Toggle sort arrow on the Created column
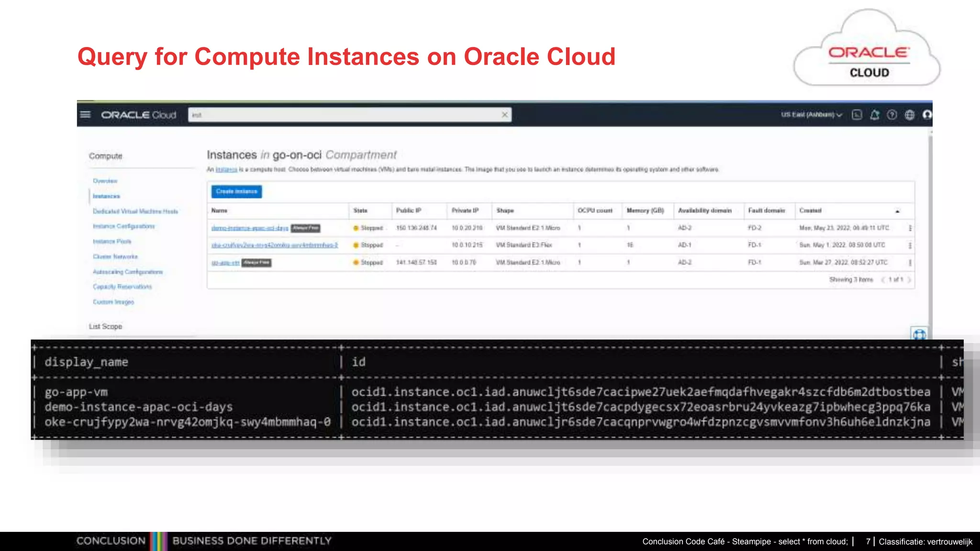This screenshot has width=980, height=551. (898, 211)
